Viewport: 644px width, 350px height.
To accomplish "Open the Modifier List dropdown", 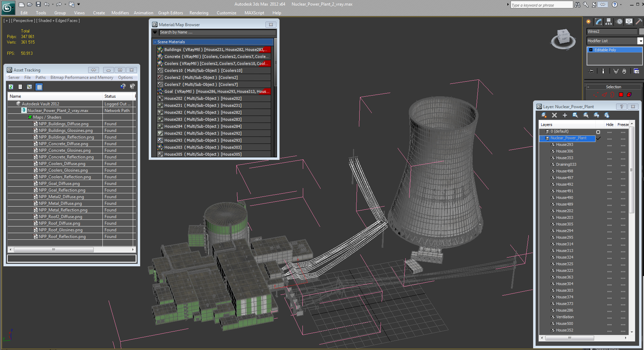I will coord(640,41).
